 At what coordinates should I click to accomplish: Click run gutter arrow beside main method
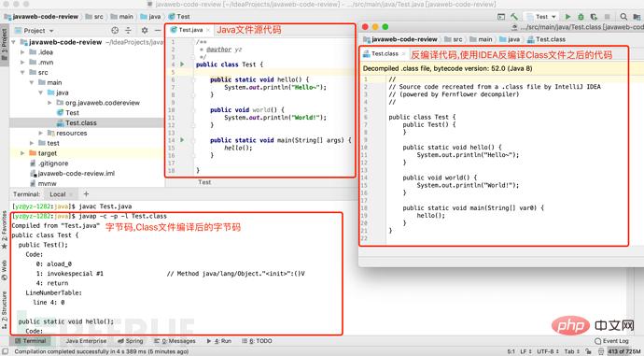coord(182,140)
